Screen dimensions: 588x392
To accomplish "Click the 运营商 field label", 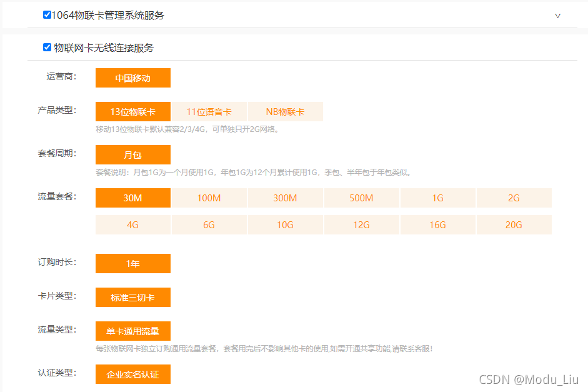I will [61, 76].
